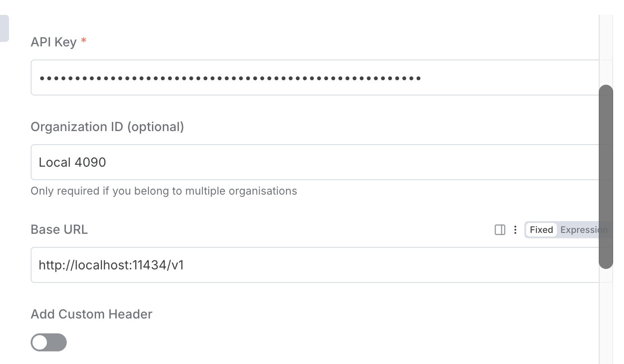624x364 pixels.
Task: Click the scrollbar track above the thumb
Action: coord(606,50)
